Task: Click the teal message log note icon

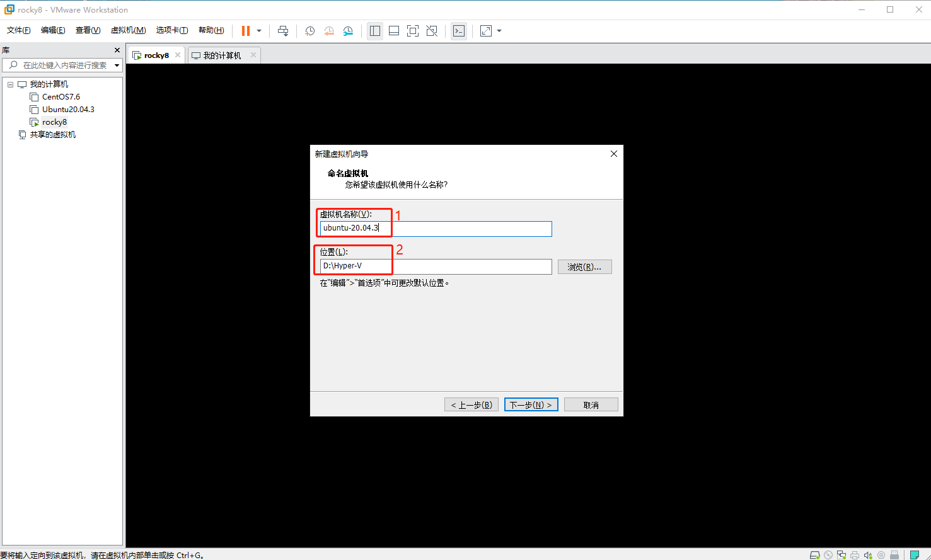Action: (915, 555)
